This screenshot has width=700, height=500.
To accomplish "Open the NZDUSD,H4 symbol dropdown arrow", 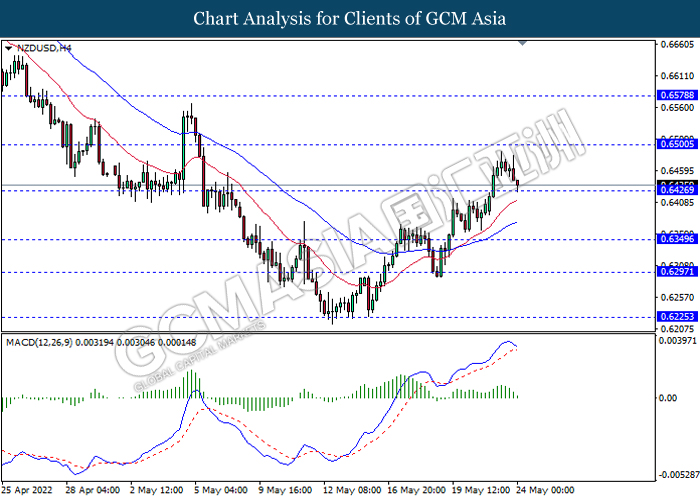I will click(8, 48).
